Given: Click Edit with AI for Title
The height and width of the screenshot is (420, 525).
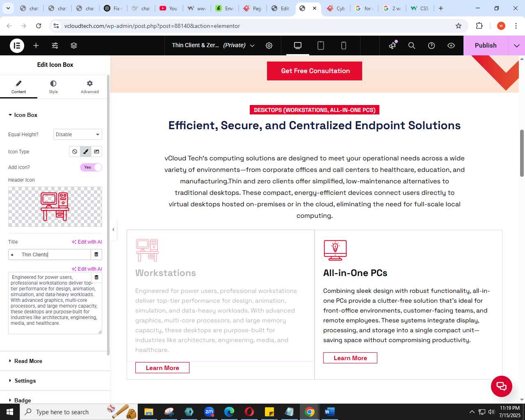Looking at the screenshot, I should point(87,242).
